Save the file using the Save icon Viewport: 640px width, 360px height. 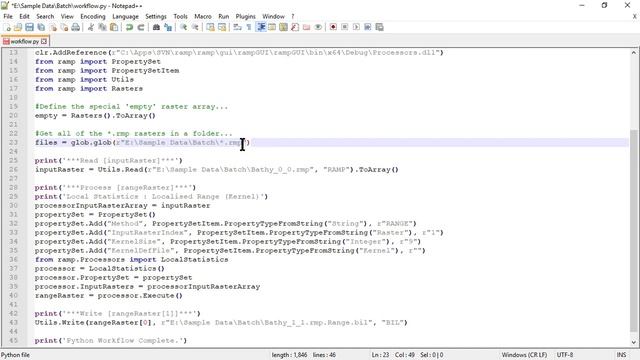tap(29, 27)
